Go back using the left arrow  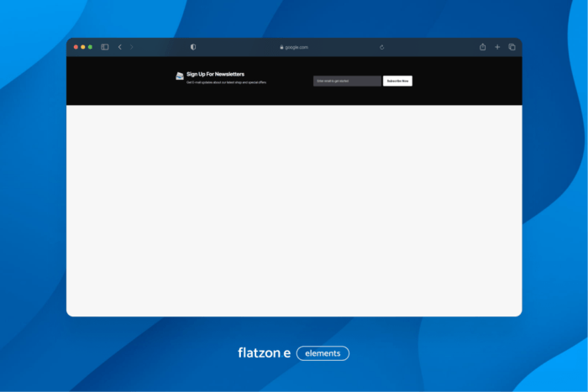(119, 47)
